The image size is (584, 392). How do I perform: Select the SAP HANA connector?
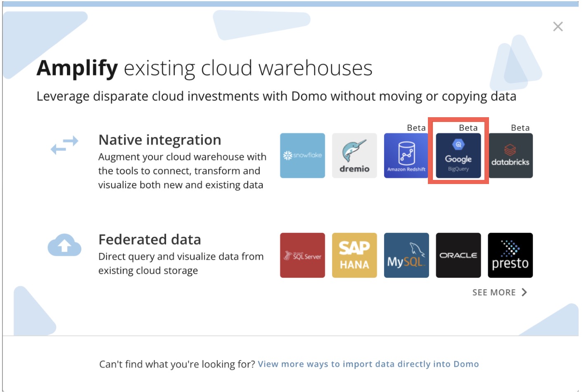(354, 255)
